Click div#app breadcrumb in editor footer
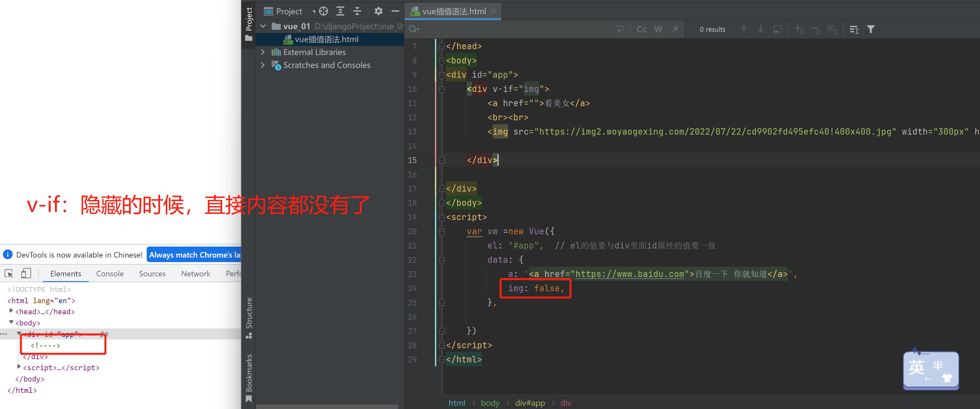980x409 pixels. [x=530, y=403]
